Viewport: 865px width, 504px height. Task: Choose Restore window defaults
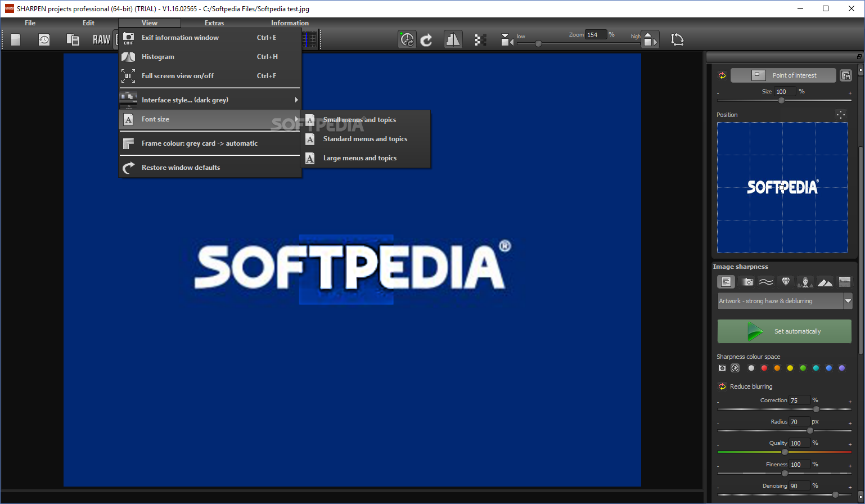210,168
